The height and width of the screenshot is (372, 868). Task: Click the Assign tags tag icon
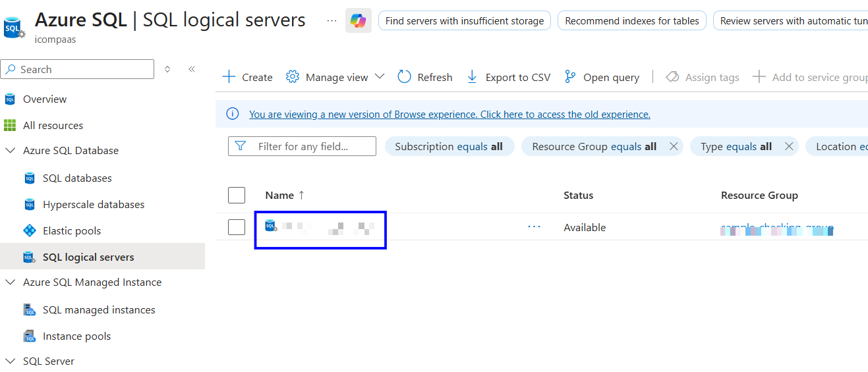point(672,77)
